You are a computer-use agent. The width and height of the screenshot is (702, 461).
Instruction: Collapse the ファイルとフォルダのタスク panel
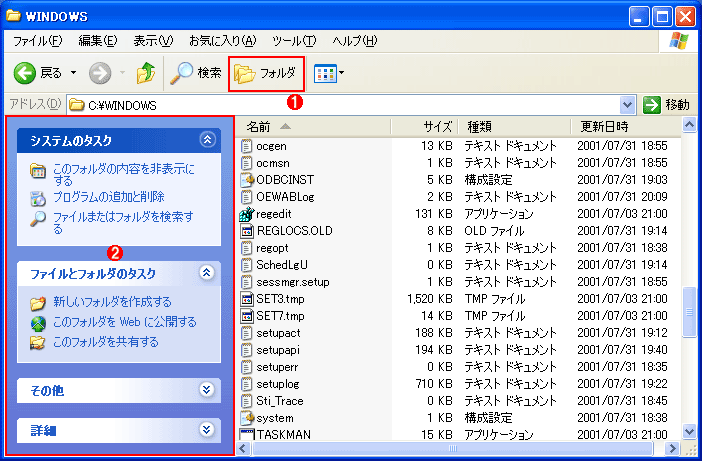207,273
